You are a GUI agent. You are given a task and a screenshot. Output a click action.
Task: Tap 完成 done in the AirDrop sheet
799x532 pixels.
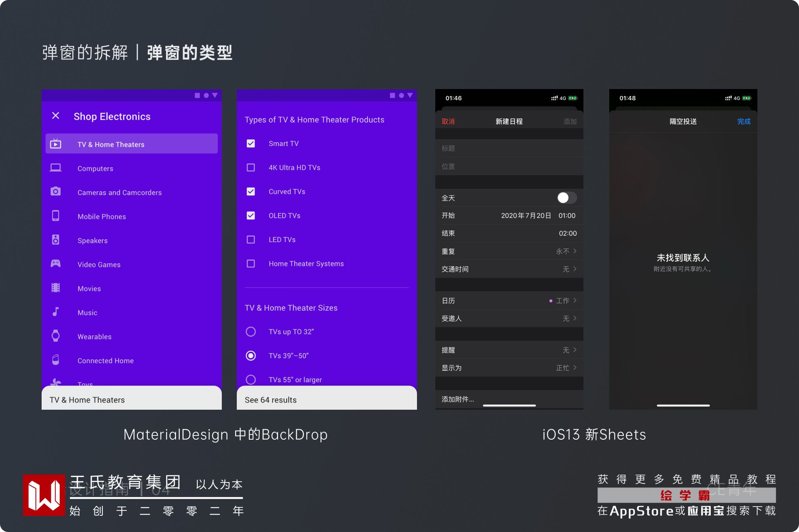coord(744,121)
